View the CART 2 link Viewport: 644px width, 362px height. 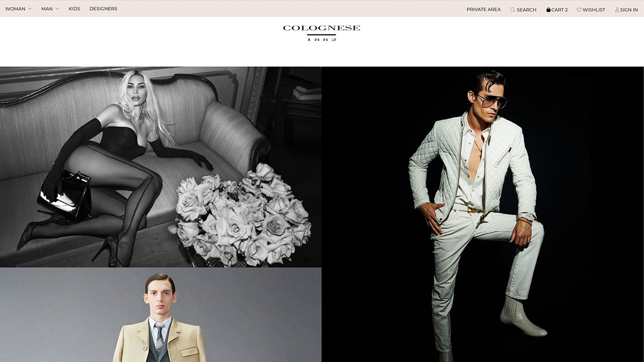[559, 10]
